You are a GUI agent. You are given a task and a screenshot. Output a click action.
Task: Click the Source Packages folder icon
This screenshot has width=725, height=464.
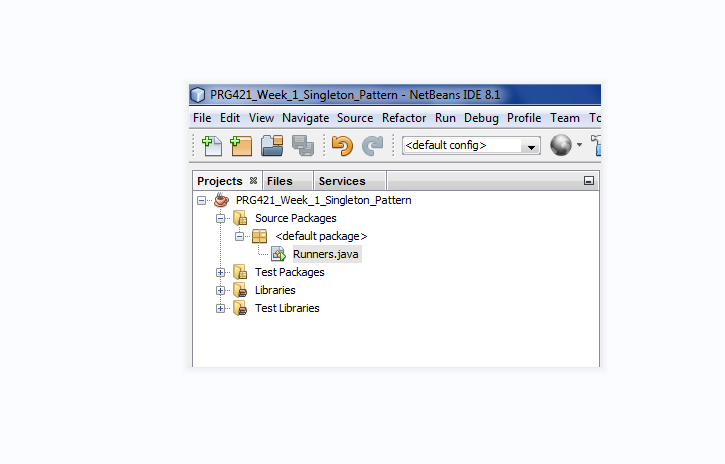[x=240, y=218]
